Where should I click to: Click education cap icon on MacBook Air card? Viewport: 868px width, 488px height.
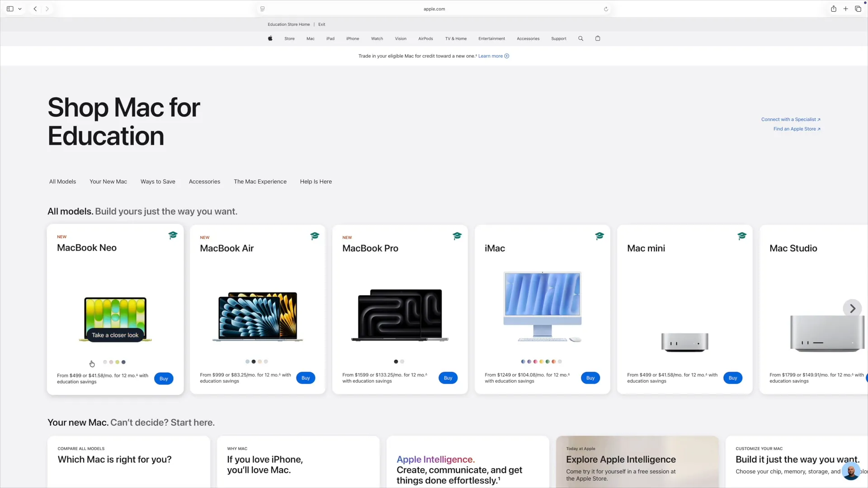315,235
